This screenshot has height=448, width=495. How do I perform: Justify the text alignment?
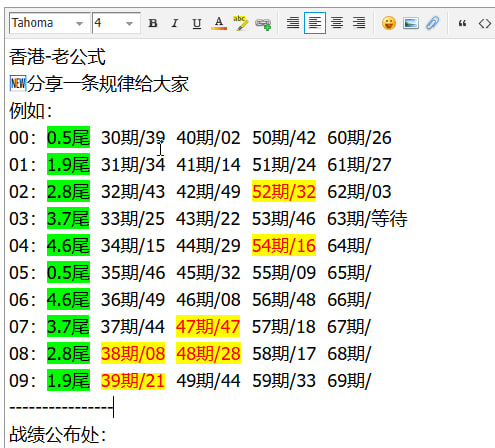click(x=293, y=23)
